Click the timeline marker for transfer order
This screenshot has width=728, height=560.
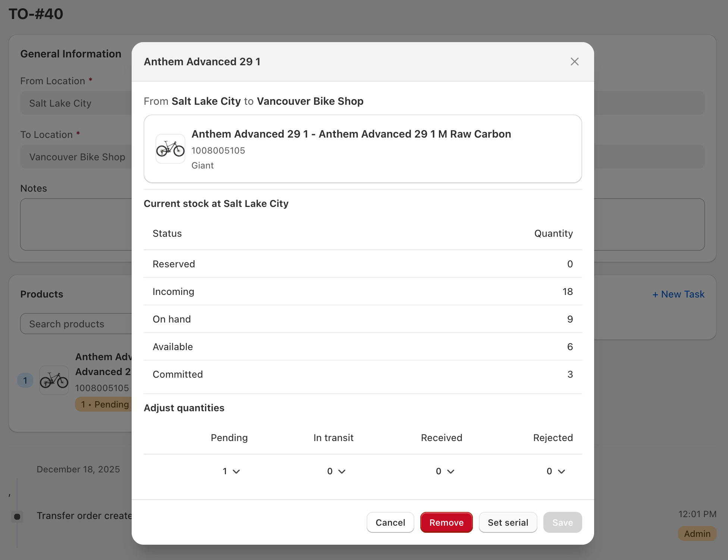pos(17,516)
